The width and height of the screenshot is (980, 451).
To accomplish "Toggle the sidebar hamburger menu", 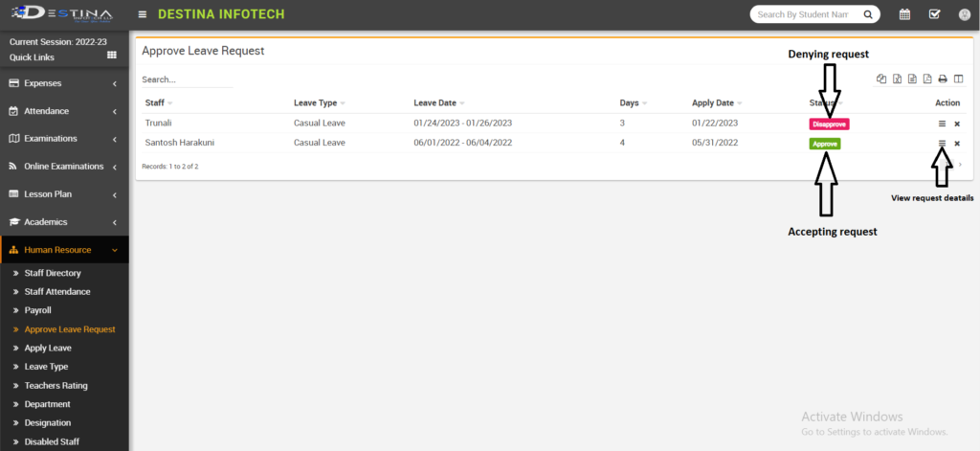I will [x=143, y=14].
